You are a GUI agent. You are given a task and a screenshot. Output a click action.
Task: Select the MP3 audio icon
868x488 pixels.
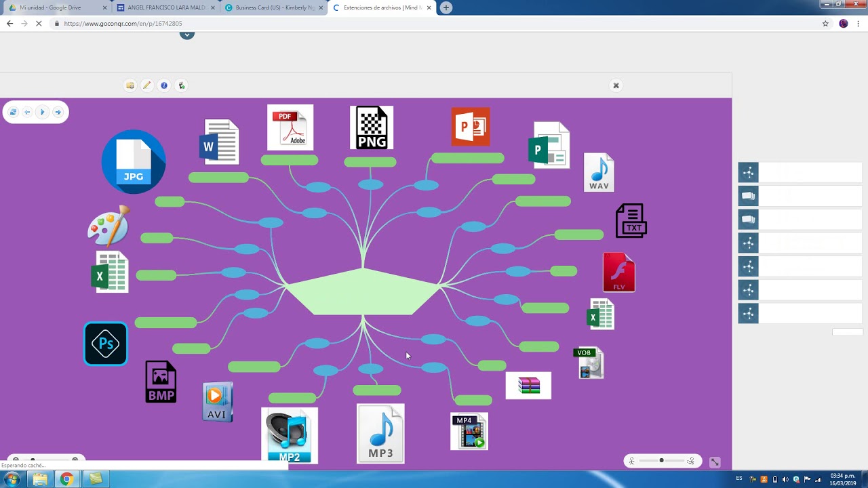pyautogui.click(x=380, y=434)
